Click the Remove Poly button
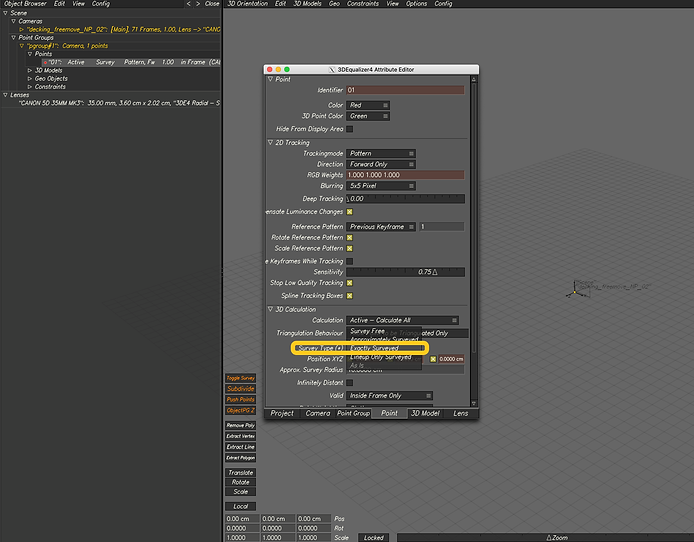The height and width of the screenshot is (542, 694). [x=240, y=425]
